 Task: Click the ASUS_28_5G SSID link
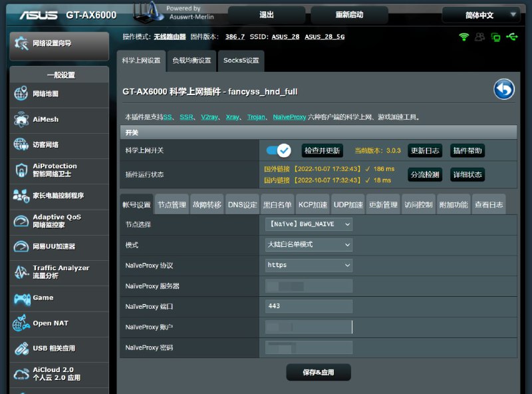point(325,37)
